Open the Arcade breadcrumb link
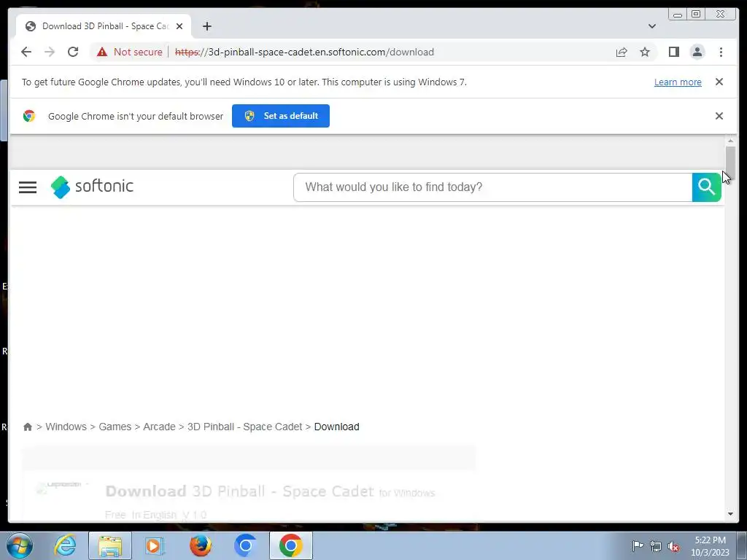 [x=159, y=427]
